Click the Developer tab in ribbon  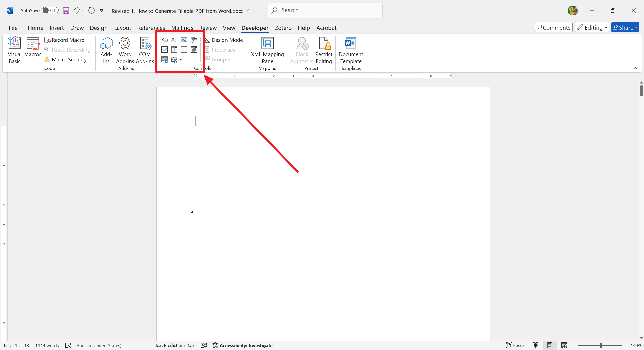pyautogui.click(x=254, y=28)
